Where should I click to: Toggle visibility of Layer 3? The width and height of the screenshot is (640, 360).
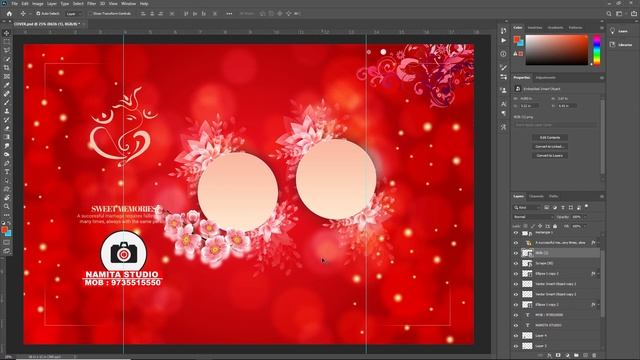[x=516, y=346]
